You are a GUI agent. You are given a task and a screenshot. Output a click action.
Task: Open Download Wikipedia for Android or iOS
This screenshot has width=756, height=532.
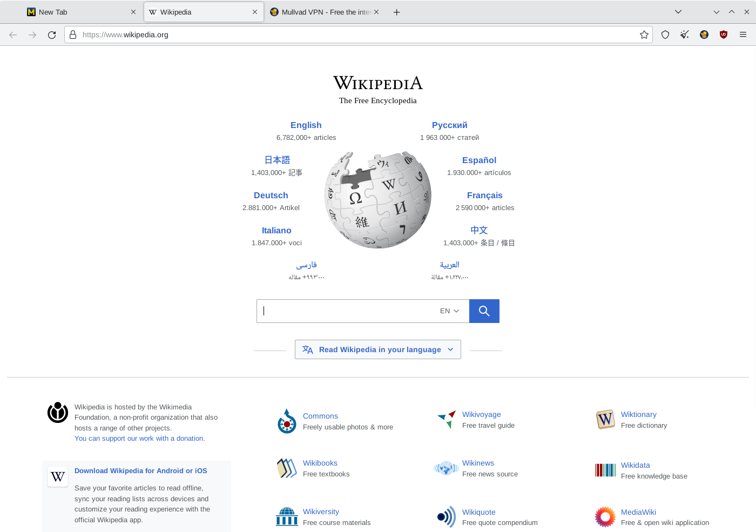[141, 471]
